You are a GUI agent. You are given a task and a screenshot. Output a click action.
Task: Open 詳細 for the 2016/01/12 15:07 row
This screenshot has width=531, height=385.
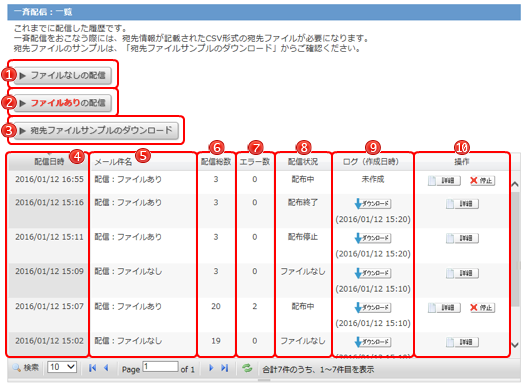point(444,308)
